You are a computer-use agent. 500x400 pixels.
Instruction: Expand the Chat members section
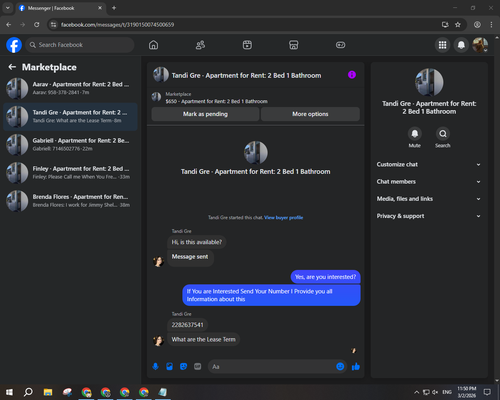pyautogui.click(x=429, y=182)
